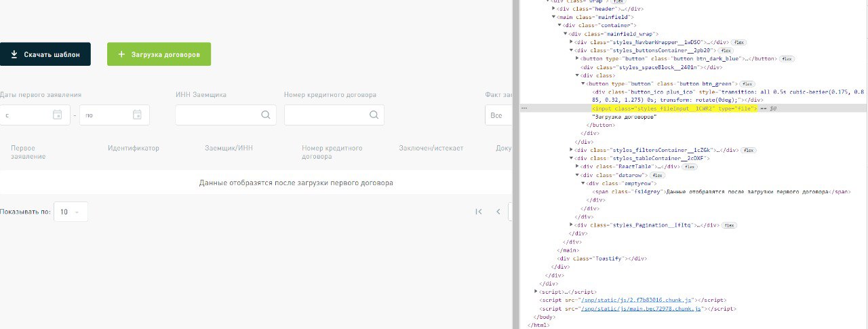Click the Заключен/истекает column header
The image size is (868, 329).
pos(431,148)
